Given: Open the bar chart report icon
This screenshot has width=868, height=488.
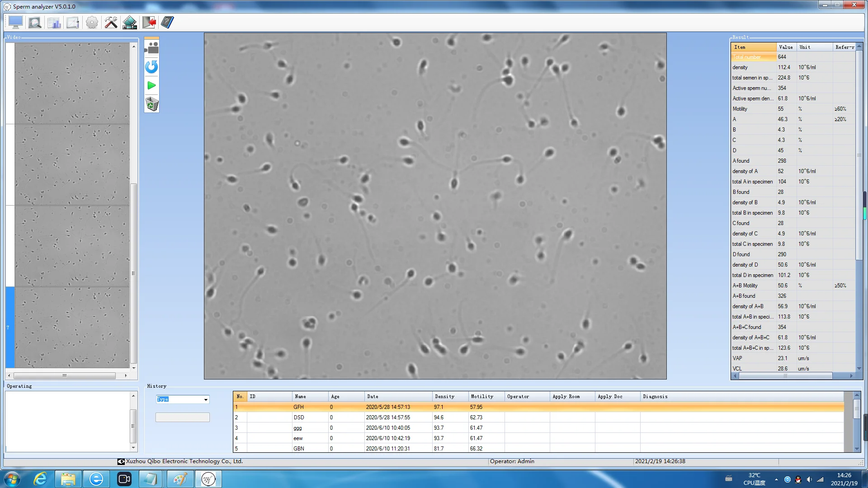Looking at the screenshot, I should (x=54, y=22).
